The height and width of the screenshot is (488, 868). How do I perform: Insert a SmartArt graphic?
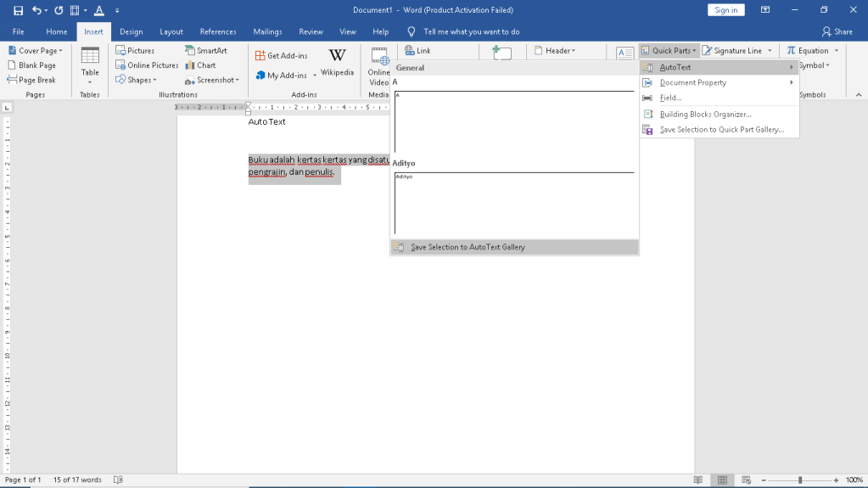coord(206,51)
